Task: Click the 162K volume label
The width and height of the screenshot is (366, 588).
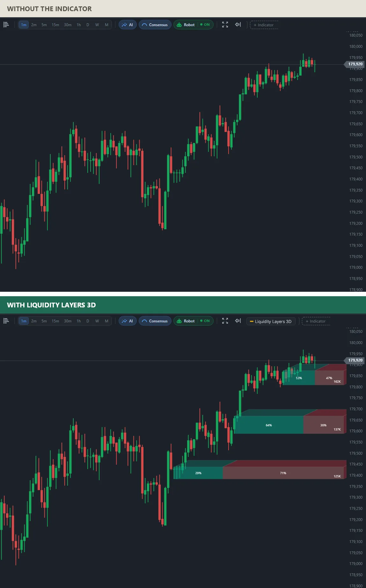Action: pos(337,381)
